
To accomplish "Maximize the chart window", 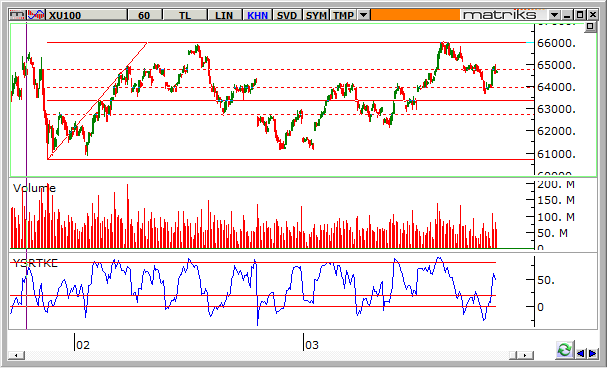I will click(x=580, y=15).
